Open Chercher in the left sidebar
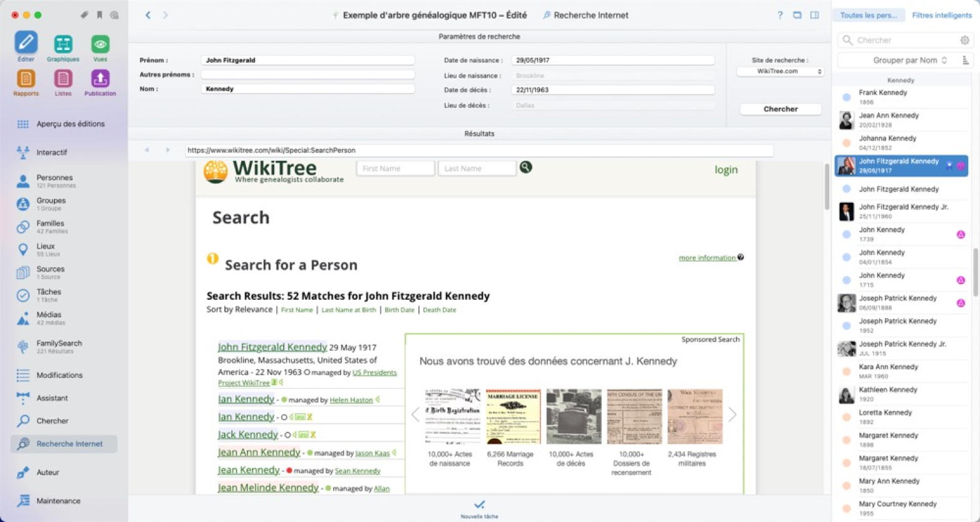Image resolution: width=980 pixels, height=522 pixels. 64,421
